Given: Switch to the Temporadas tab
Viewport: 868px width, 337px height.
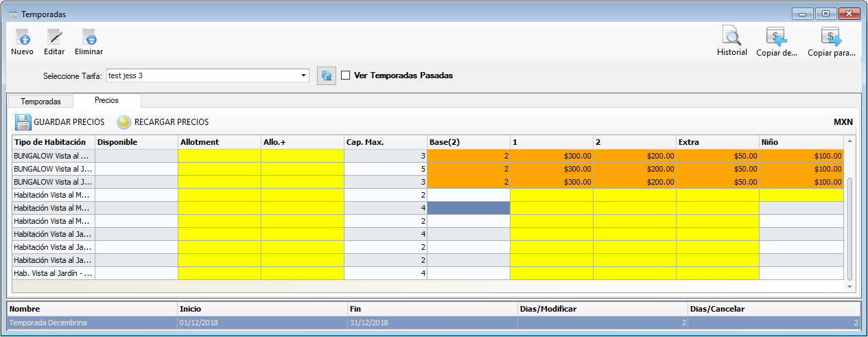Looking at the screenshot, I should (x=40, y=101).
